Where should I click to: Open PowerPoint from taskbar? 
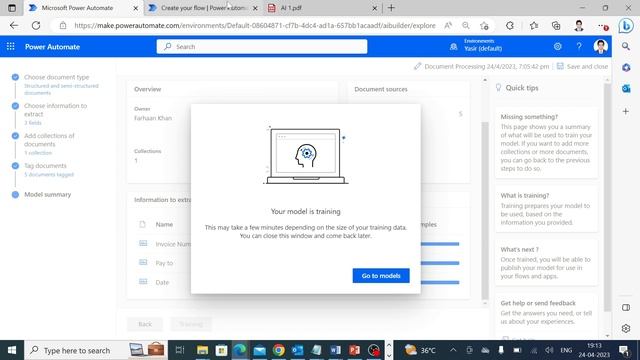coord(354,350)
